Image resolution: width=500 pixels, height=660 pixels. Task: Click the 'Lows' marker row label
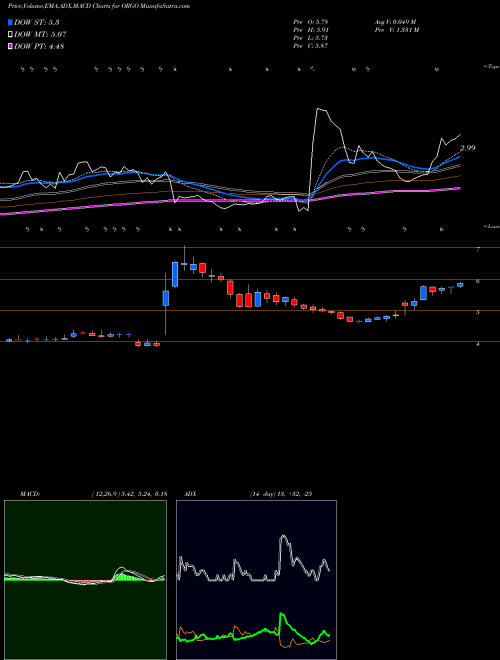(492, 226)
